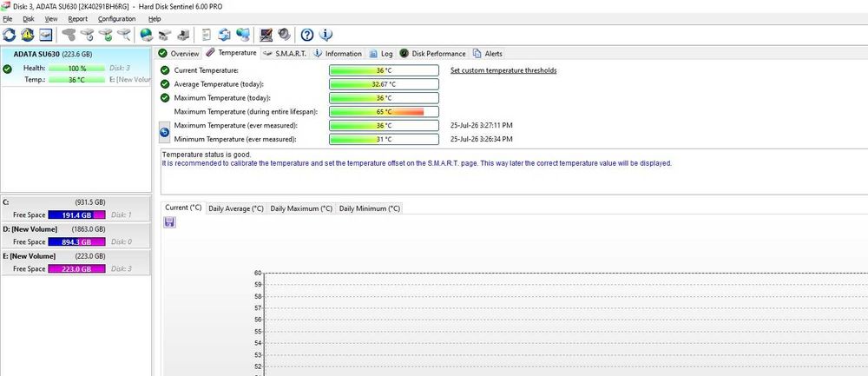Screen dimensions: 868x376
Task: Click the green health check for ADATA SU630
Action: pyautogui.click(x=7, y=69)
